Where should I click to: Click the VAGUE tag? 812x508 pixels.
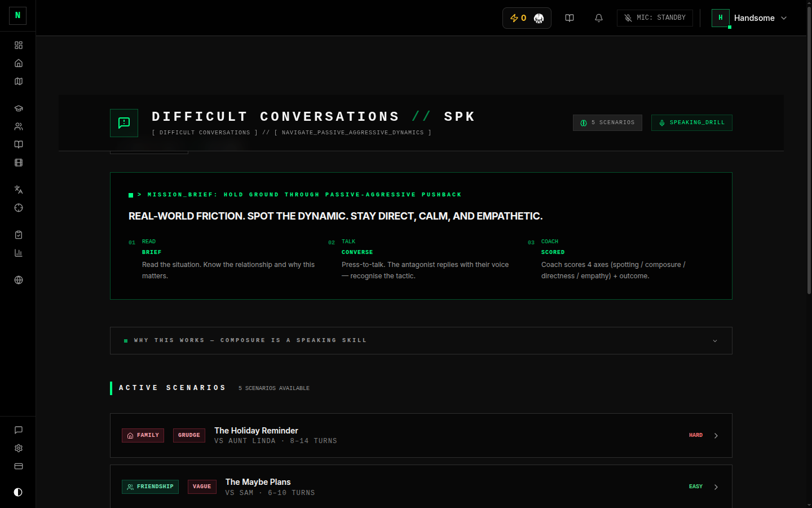tap(202, 487)
